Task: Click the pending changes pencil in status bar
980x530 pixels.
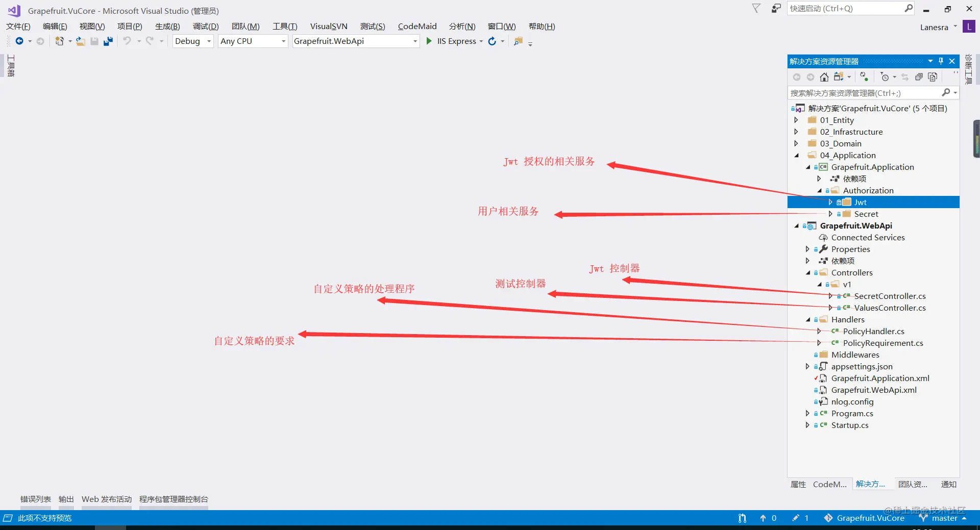Action: click(x=796, y=518)
